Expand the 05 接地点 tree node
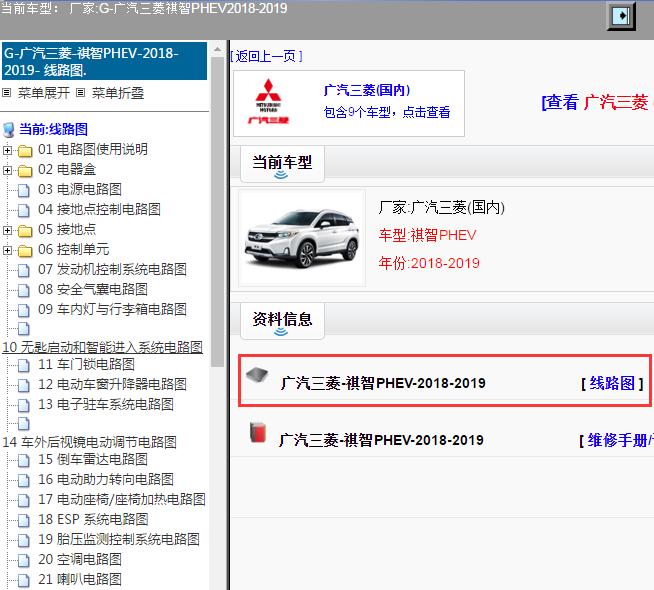Screen dimensions: 654x590 click(7, 230)
